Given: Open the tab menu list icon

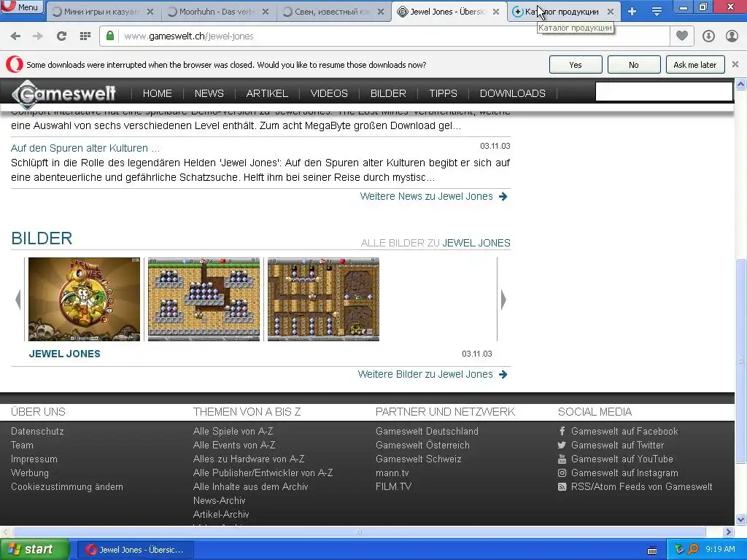Looking at the screenshot, I should click(657, 12).
